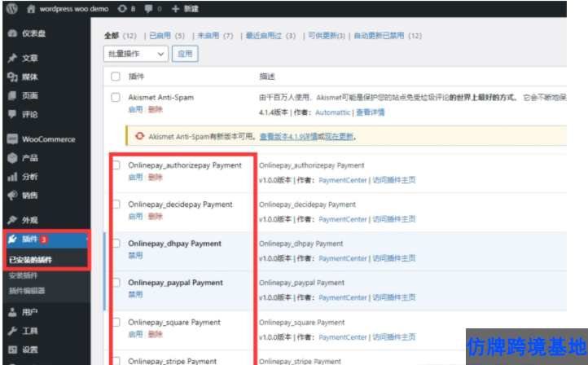
Task: Filter plugins by 最近启用过 (3)
Action: [270, 36]
